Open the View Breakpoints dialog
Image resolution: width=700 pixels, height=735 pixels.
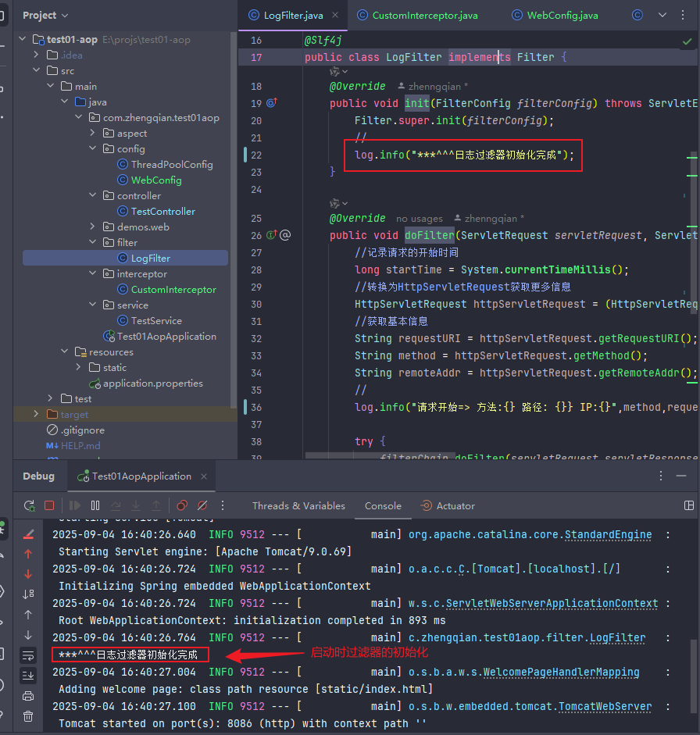click(182, 505)
